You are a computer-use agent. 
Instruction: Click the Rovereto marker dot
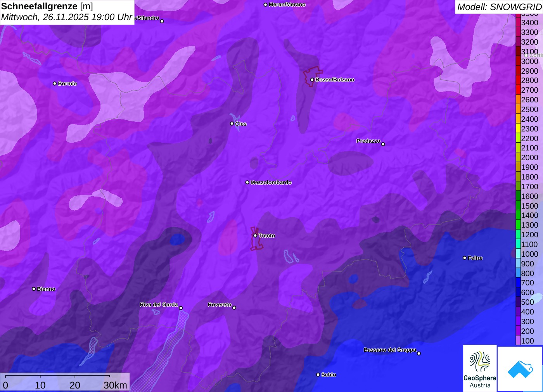[x=234, y=308]
